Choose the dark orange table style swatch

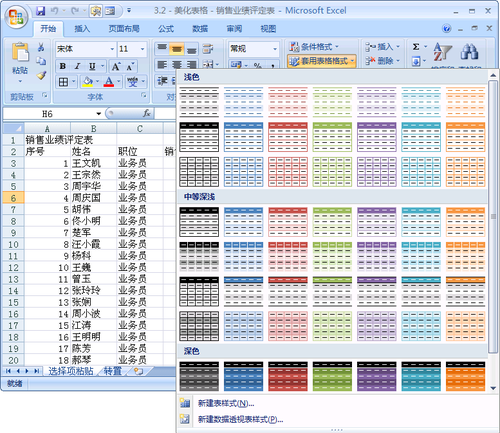pyautogui.click(x=465, y=376)
